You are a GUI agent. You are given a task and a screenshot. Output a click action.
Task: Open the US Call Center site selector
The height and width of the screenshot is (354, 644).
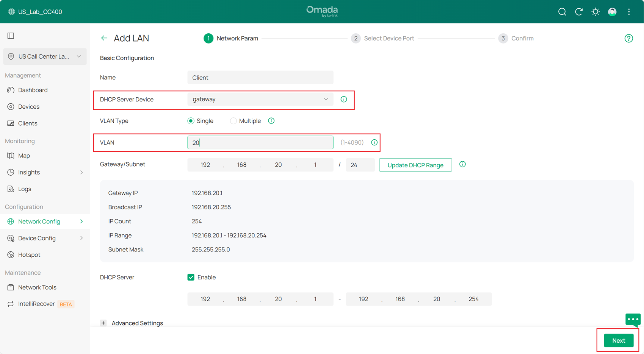pos(44,56)
